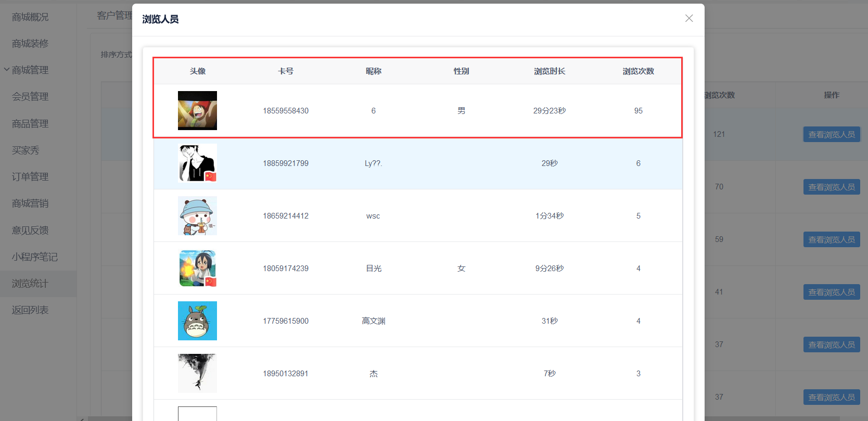Screen dimensions: 868x421
Task: Select card number 18559558430
Action: (286, 111)
